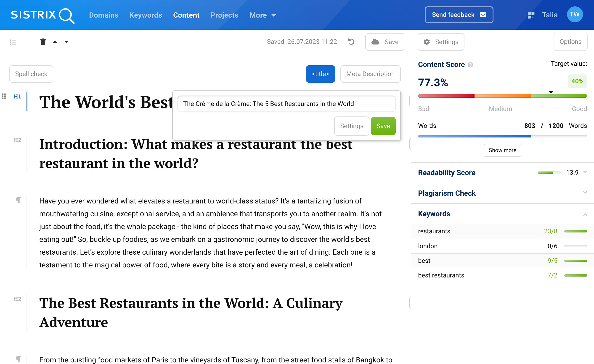This screenshot has width=594, height=364.
Task: Select the Content tab in navigation
Action: tap(186, 15)
